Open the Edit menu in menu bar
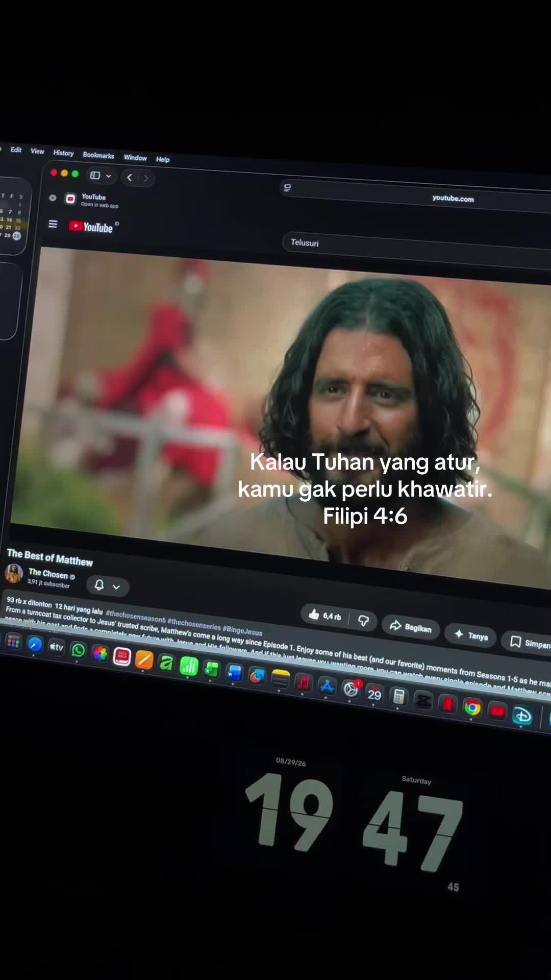551x980 pixels. point(16,150)
